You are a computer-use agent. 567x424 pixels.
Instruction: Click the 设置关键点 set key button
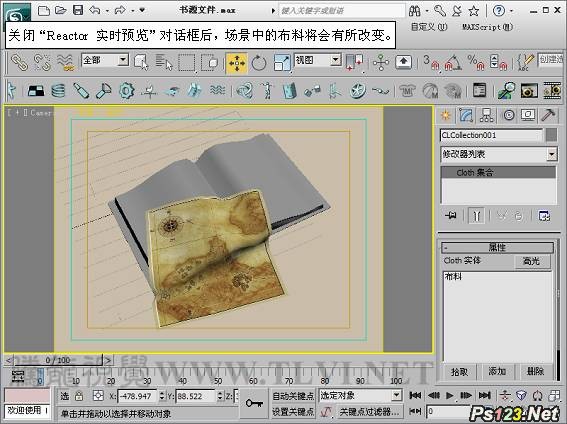[293, 412]
